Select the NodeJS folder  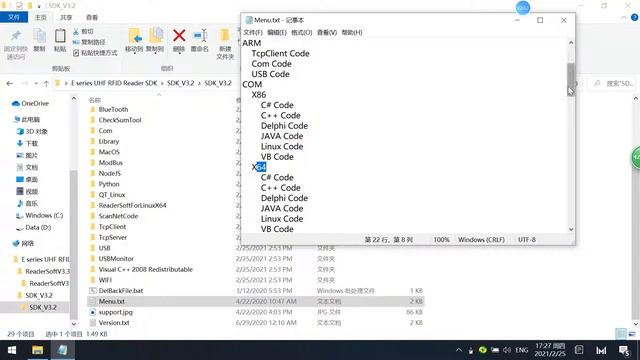coord(105,173)
